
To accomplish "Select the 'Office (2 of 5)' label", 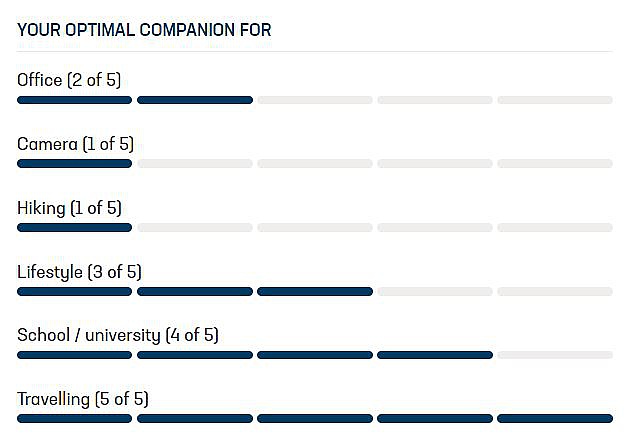I will pyautogui.click(x=69, y=80).
